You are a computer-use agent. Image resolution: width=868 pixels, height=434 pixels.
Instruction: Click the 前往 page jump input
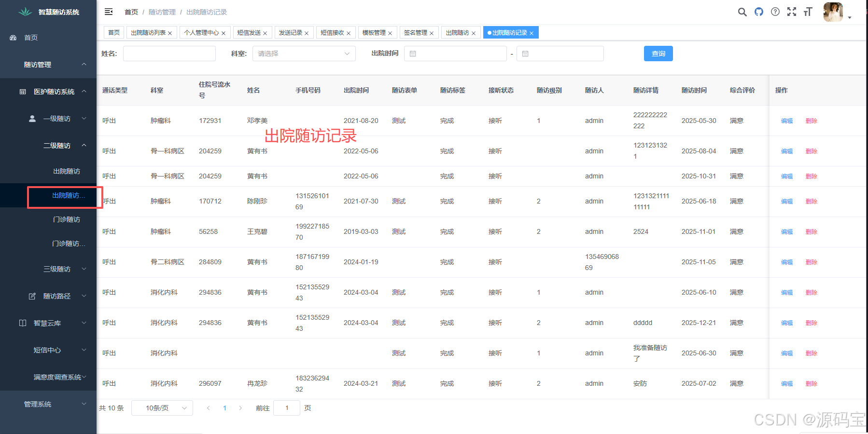coord(287,408)
